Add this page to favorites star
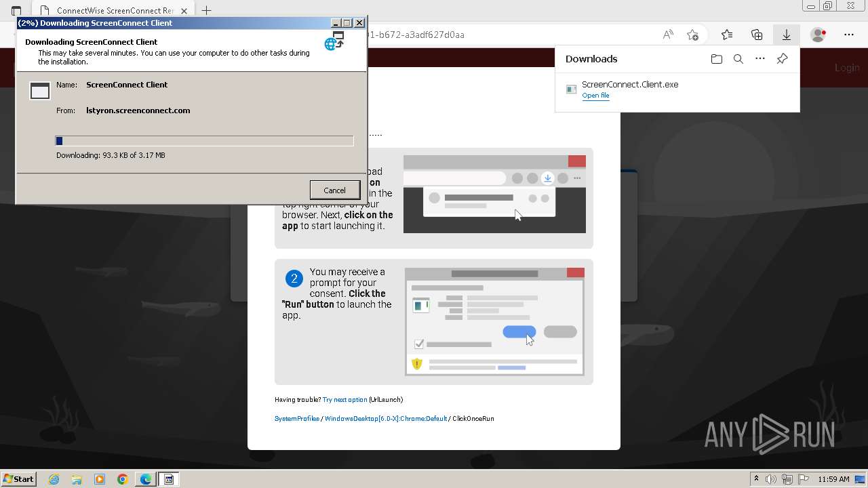Screen dimensions: 868x488 692,35
